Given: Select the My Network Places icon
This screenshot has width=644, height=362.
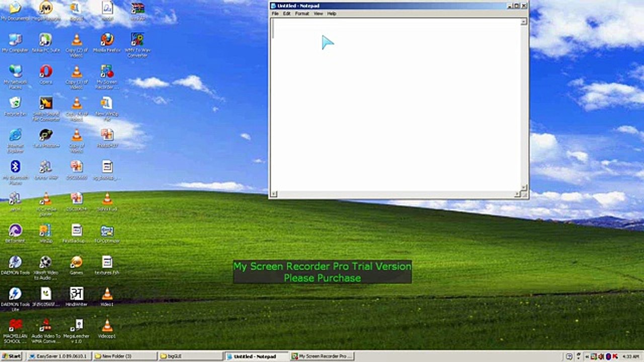Looking at the screenshot, I should coord(15,77).
